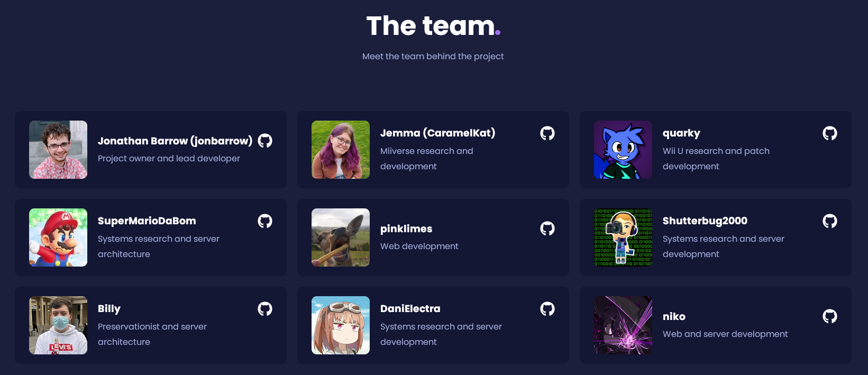
Task: Click the name Jonathan Barrow (jonbarrow)
Action: click(x=175, y=141)
